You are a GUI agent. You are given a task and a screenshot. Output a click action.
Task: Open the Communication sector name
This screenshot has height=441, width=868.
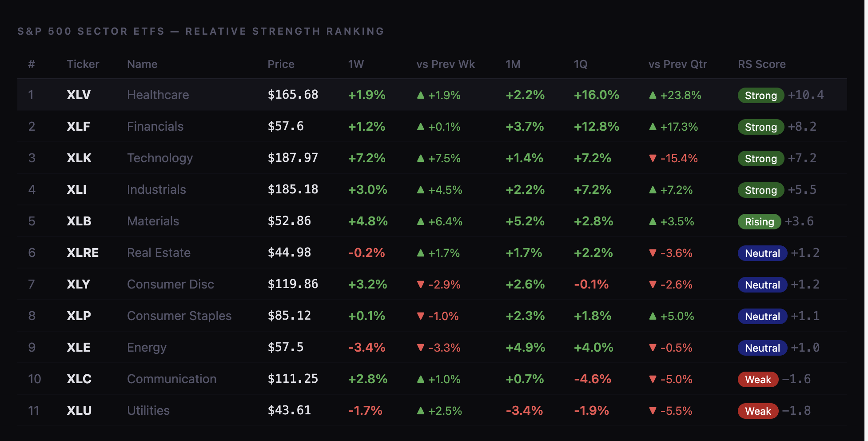pos(172,379)
